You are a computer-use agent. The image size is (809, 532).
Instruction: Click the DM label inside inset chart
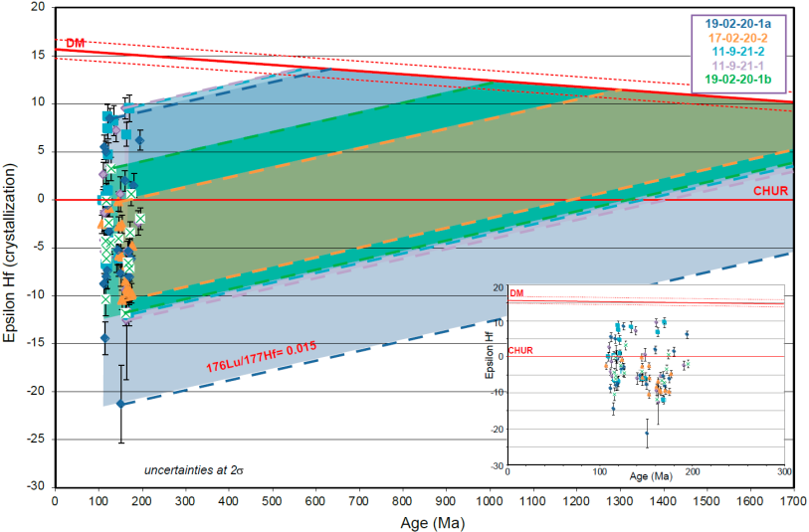coord(515,294)
